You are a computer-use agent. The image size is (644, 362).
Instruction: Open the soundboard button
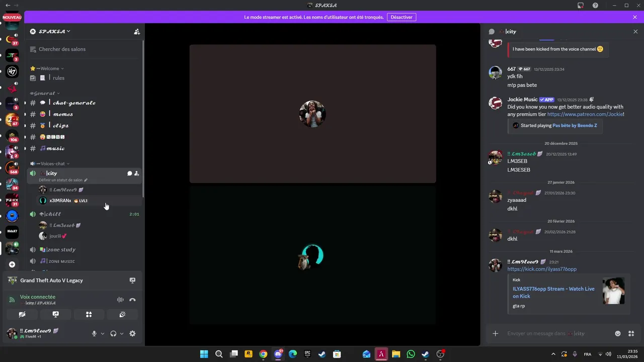point(122,315)
